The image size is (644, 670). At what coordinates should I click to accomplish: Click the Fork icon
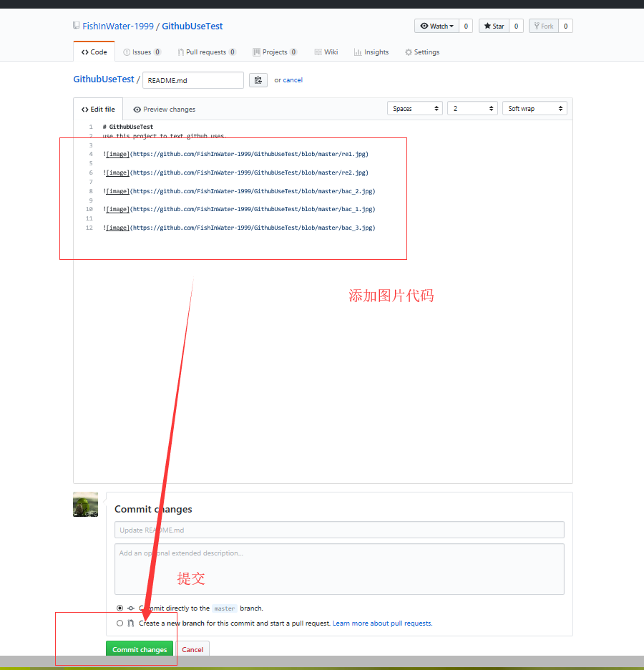coord(537,26)
